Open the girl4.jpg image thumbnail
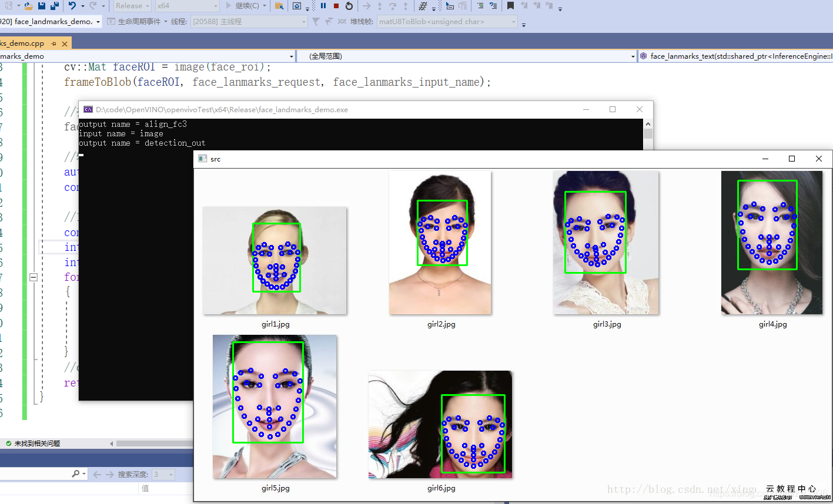 coord(772,243)
